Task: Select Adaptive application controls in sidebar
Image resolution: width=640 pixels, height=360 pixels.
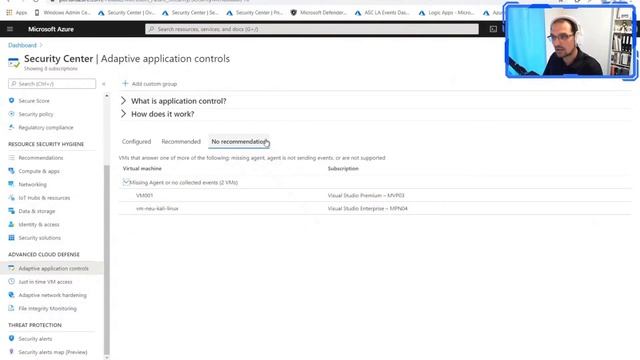Action: click(x=53, y=268)
